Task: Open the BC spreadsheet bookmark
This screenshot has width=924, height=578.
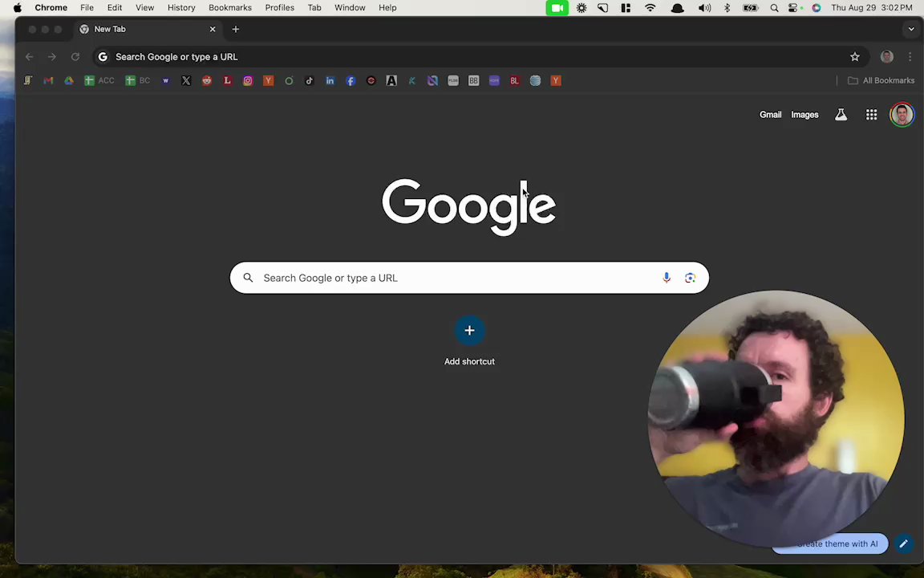Action: click(137, 81)
